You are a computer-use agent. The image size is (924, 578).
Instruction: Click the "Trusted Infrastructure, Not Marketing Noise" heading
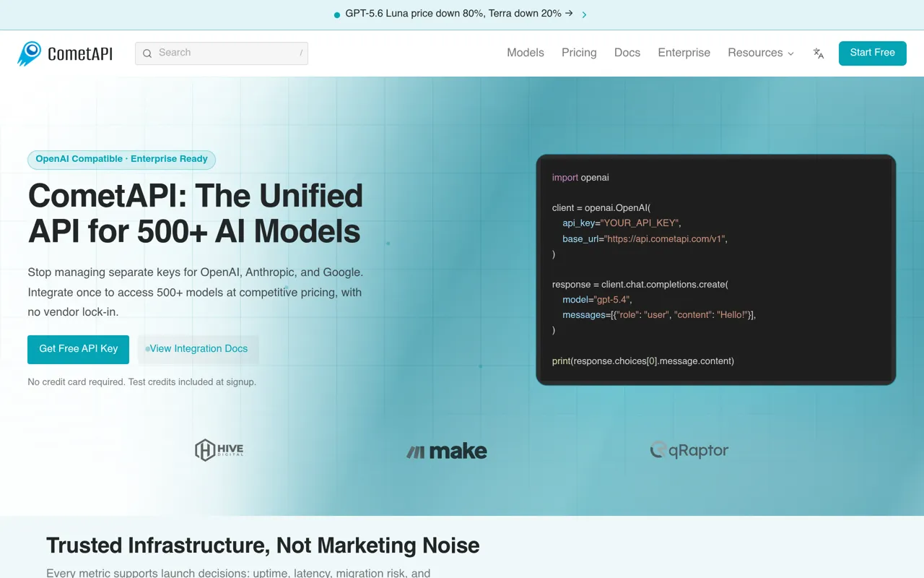(x=263, y=545)
